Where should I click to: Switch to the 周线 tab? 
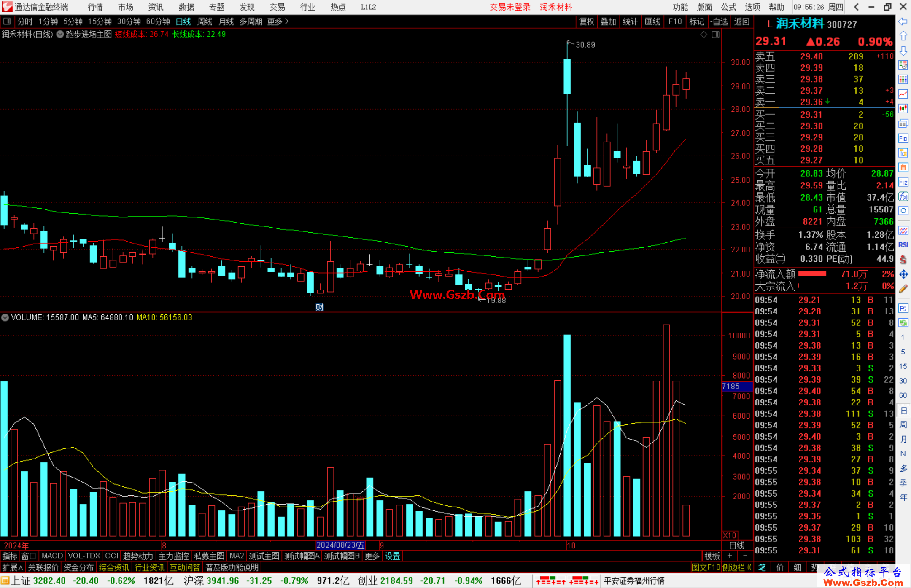click(x=205, y=21)
